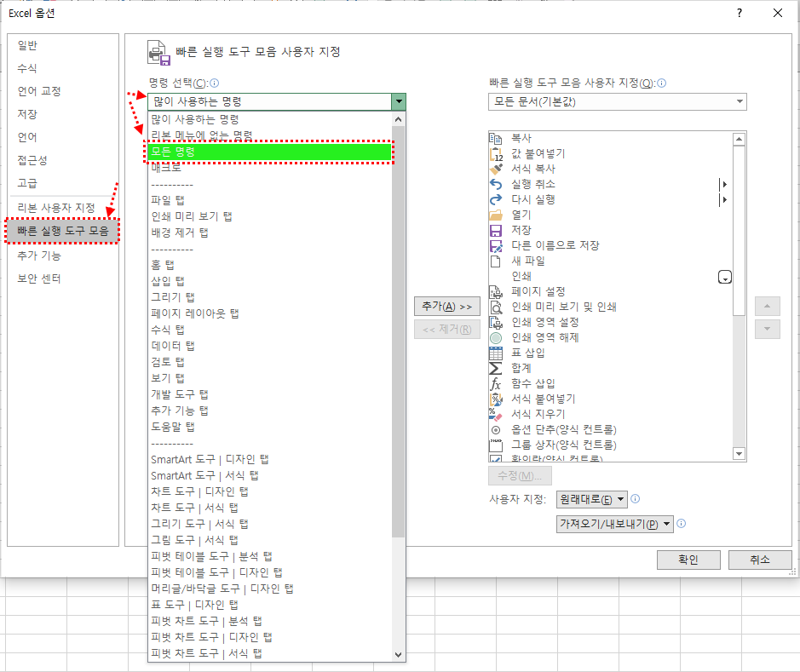Click the 추가(A) >> button

(x=447, y=307)
